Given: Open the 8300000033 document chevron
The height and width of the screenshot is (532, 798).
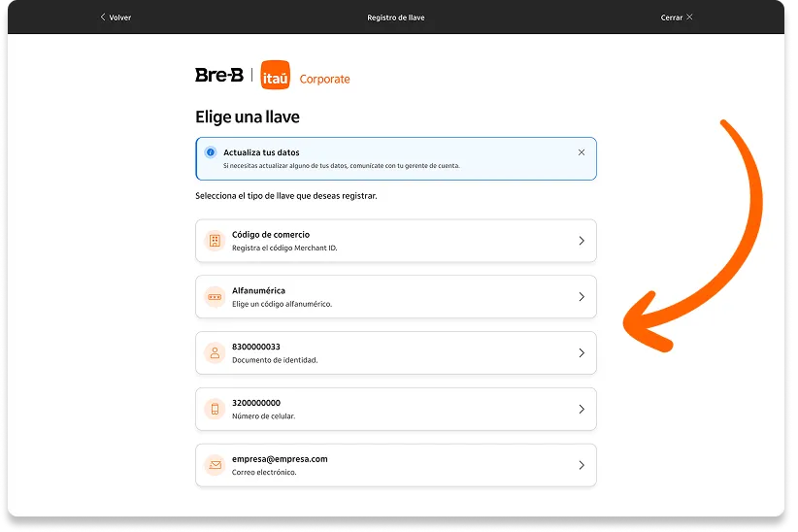Looking at the screenshot, I should [582, 352].
